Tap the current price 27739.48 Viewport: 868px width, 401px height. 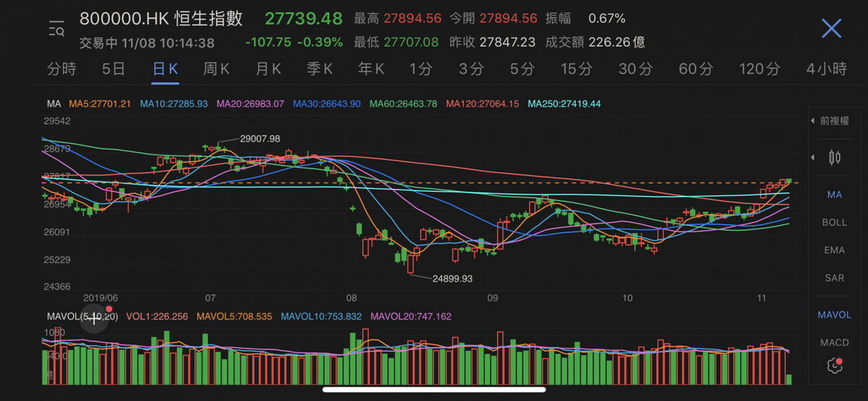tap(303, 18)
